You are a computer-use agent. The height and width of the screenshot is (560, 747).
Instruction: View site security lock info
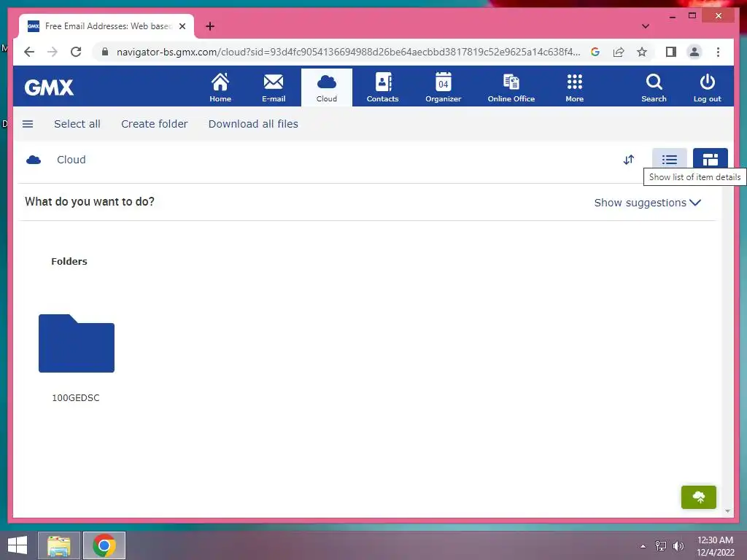pyautogui.click(x=105, y=52)
